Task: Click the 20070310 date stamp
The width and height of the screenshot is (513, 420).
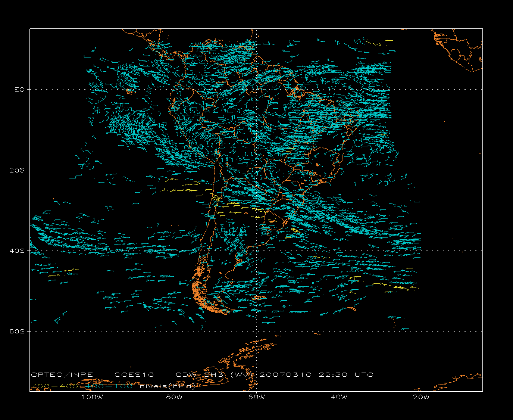Action: 285,375
